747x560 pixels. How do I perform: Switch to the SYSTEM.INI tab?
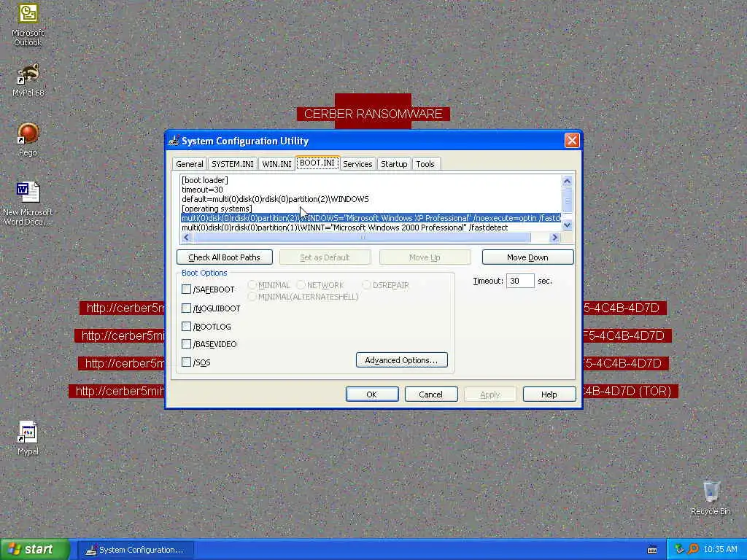point(233,164)
